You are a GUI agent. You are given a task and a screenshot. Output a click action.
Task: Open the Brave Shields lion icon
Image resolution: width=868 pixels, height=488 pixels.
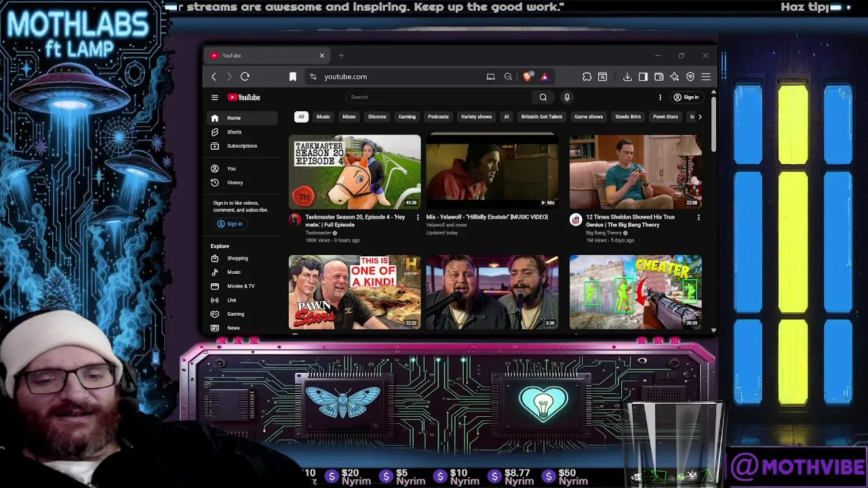(528, 77)
